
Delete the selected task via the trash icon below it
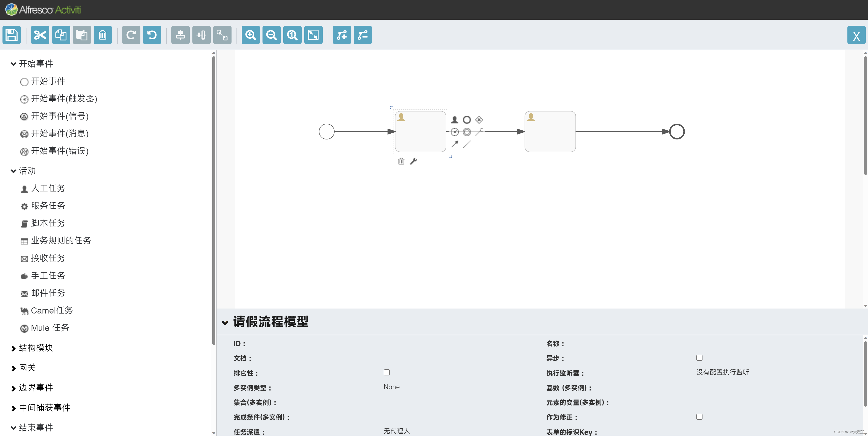click(401, 161)
